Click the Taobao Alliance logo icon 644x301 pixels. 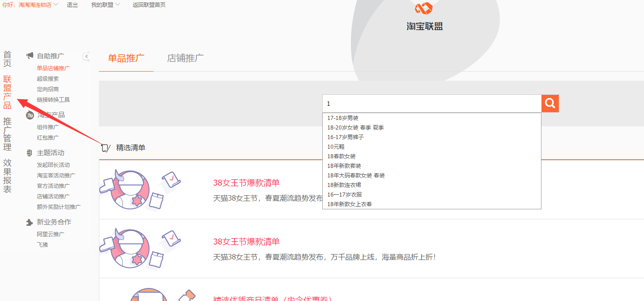[x=424, y=8]
